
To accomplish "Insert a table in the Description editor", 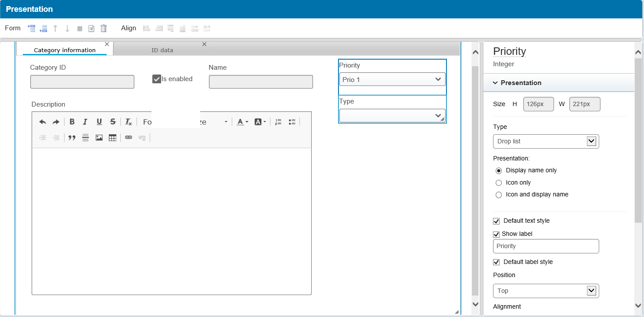I will 112,138.
